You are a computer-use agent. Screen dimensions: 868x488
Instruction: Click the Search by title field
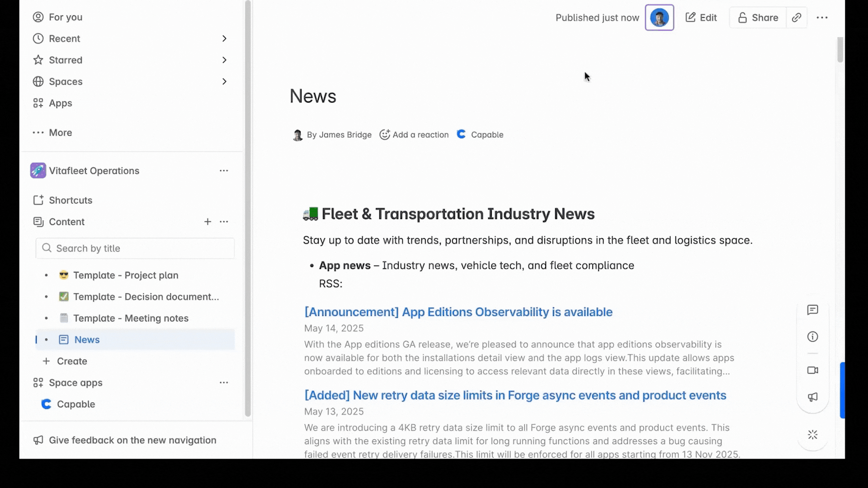(134, 248)
